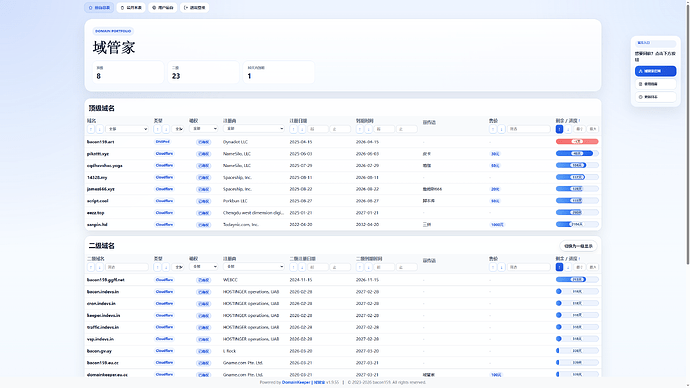Click the blue primary button in side panel

655,71
